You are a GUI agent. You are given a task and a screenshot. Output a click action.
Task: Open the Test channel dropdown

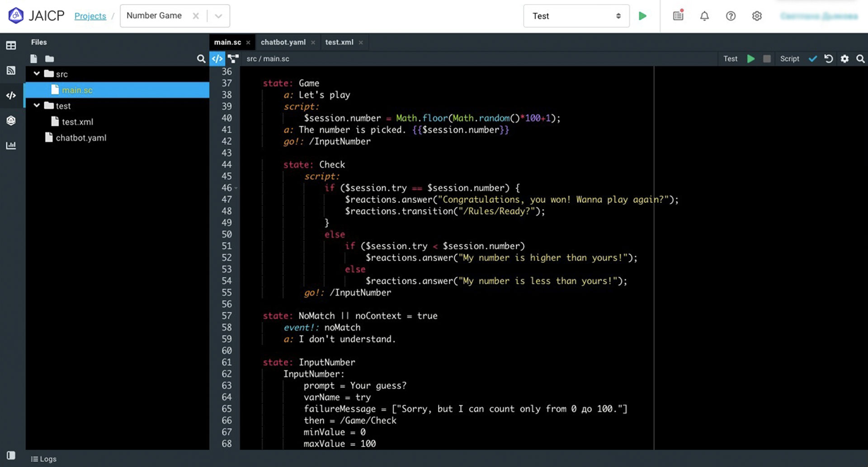[x=576, y=16]
